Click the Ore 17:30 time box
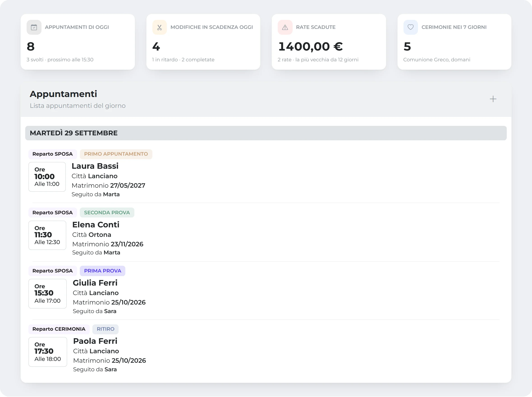The image size is (532, 397). tap(48, 352)
